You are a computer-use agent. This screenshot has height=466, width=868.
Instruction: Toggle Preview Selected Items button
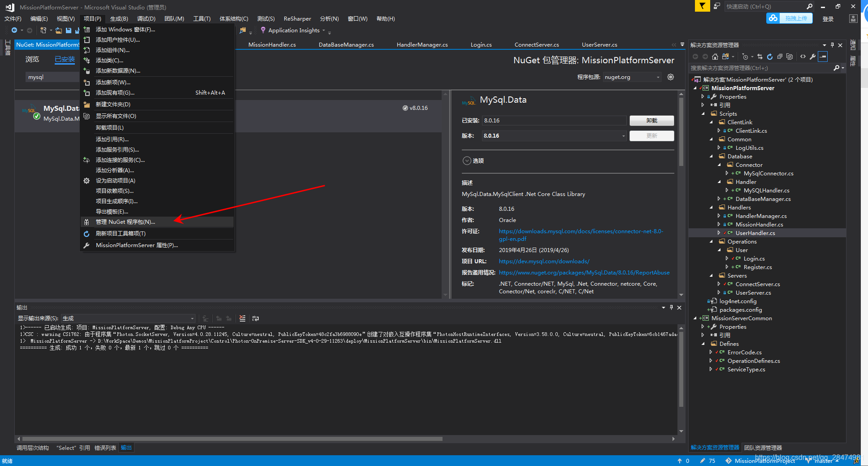tap(823, 57)
